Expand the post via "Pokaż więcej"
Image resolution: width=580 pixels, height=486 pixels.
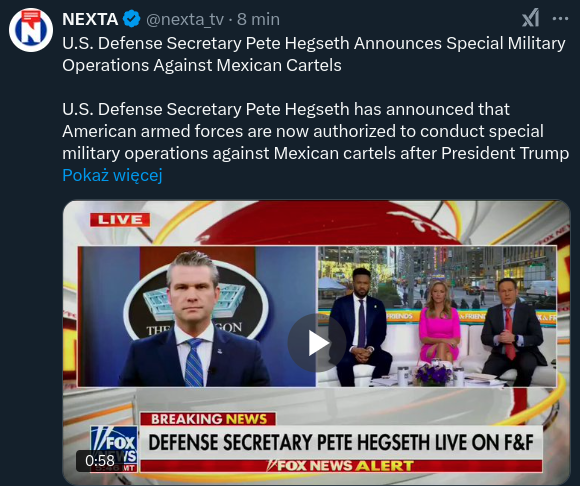point(112,175)
